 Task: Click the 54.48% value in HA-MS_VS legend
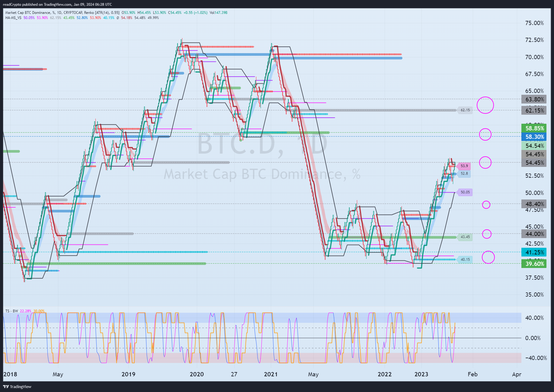(x=140, y=18)
